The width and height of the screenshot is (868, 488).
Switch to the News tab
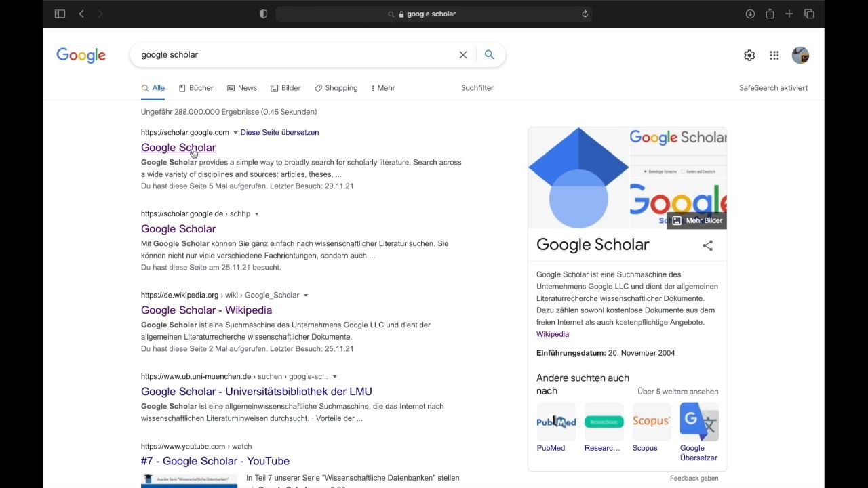[242, 88]
